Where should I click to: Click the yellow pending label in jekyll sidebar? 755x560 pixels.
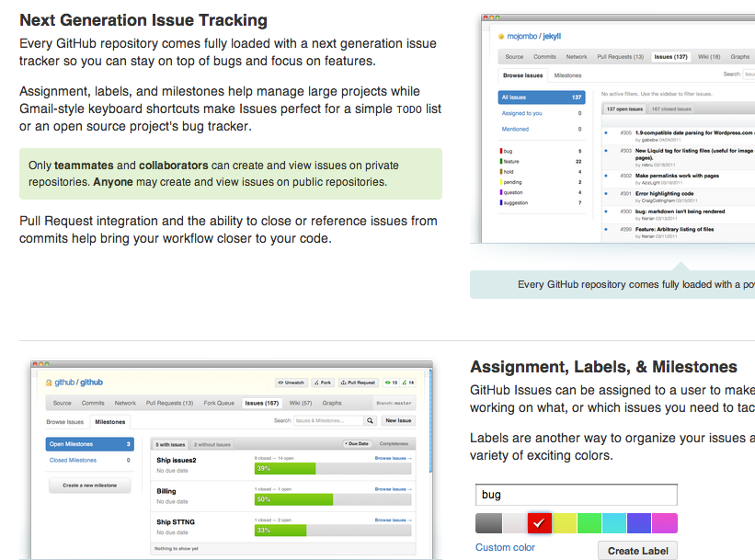(512, 182)
